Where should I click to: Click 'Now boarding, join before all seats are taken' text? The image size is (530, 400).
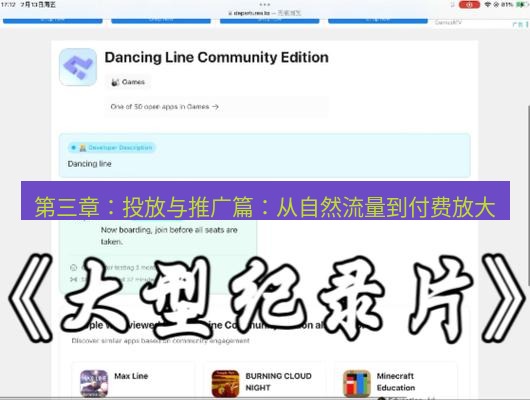(x=169, y=236)
